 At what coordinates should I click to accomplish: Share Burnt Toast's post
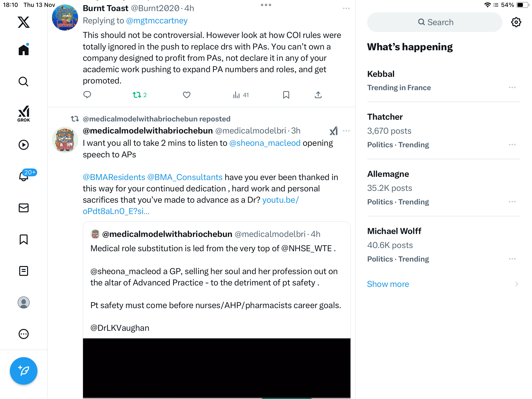(318, 95)
